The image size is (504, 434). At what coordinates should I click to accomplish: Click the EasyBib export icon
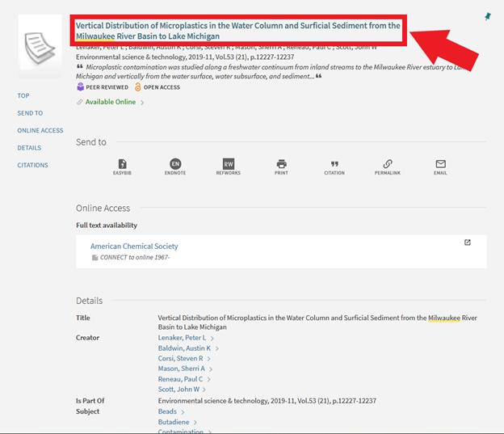(122, 164)
